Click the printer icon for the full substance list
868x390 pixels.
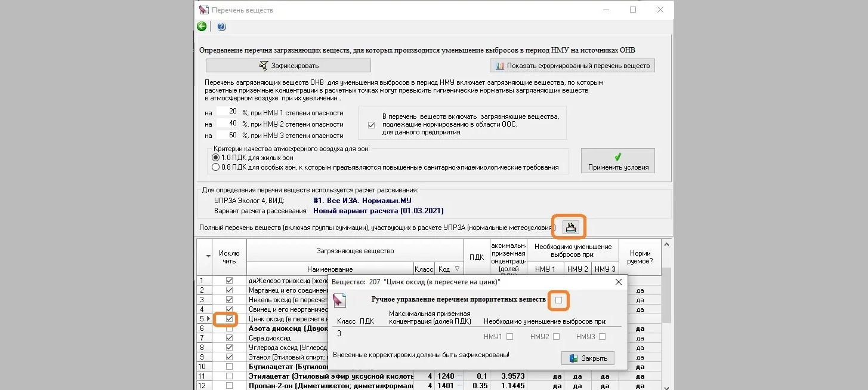tap(571, 227)
